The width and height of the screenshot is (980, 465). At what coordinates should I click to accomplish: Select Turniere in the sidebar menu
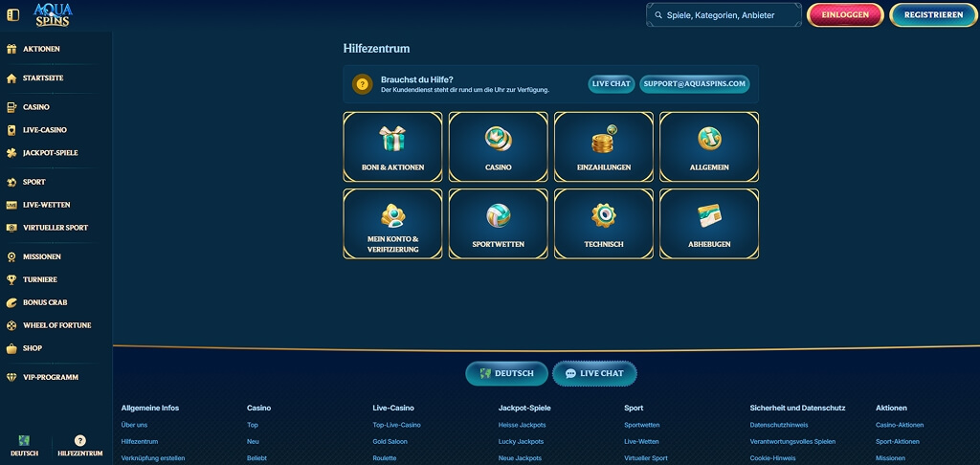(40, 279)
